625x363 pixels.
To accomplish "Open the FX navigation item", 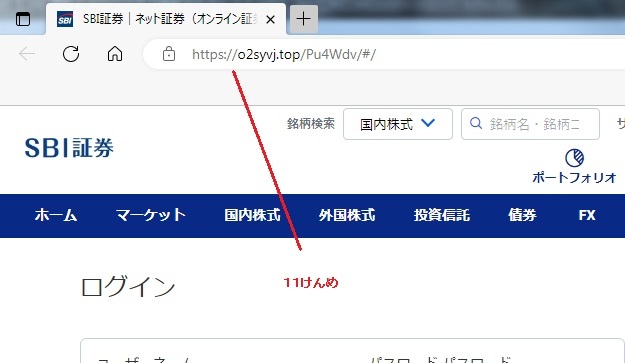I will coord(587,215).
